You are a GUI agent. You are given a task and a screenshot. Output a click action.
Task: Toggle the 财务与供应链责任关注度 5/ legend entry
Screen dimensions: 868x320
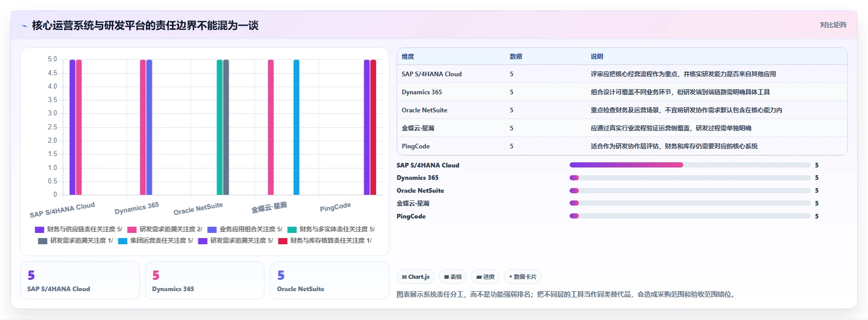coord(79,229)
